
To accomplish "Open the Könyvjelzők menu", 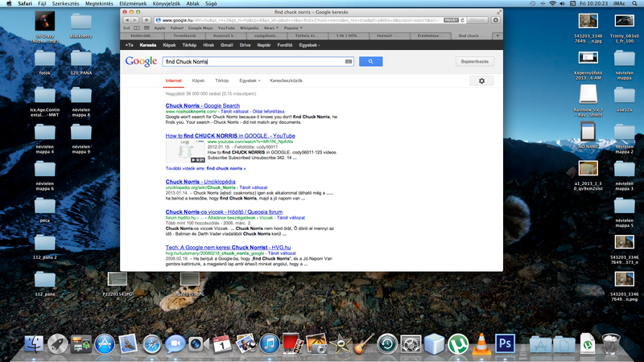I will pyautogui.click(x=167, y=3).
